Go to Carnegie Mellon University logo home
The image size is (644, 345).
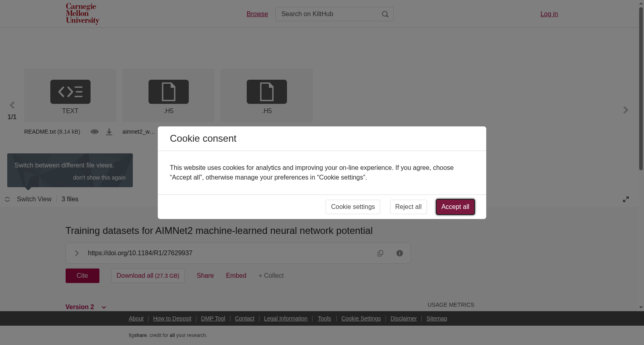pyautogui.click(x=83, y=14)
